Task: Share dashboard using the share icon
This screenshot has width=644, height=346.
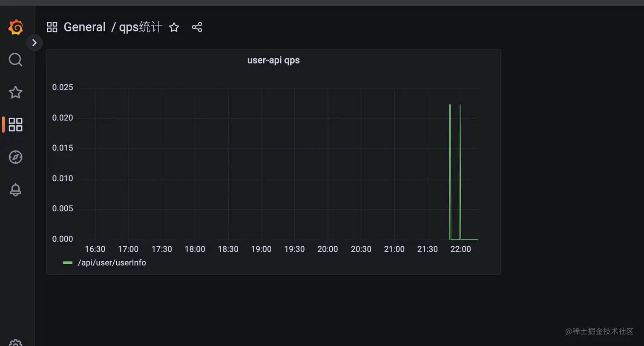Action: (x=197, y=27)
